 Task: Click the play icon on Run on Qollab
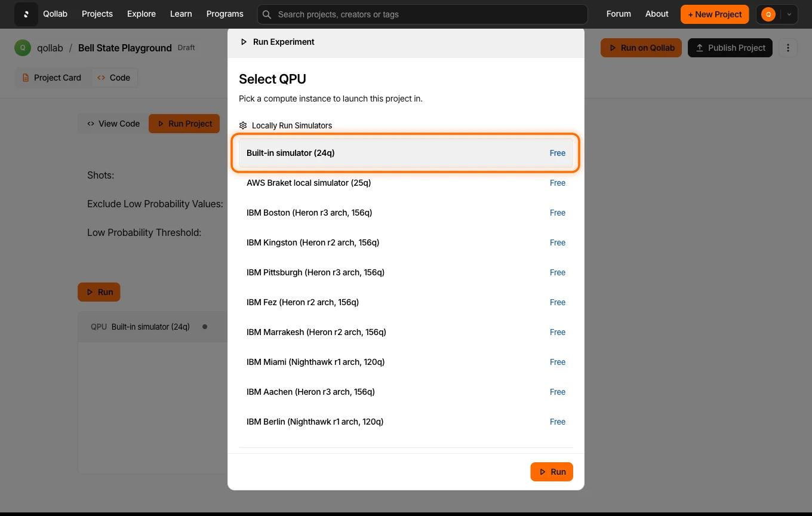pos(613,48)
